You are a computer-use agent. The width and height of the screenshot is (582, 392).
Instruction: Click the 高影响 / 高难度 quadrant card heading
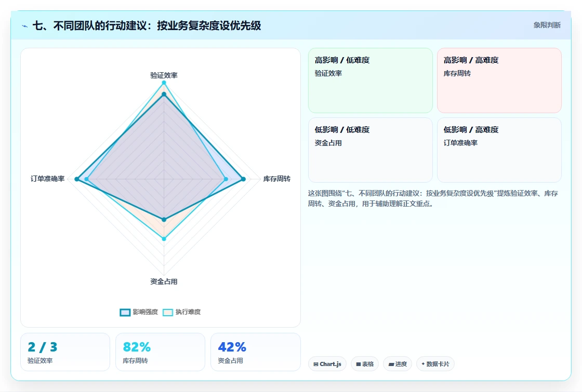[x=471, y=60]
